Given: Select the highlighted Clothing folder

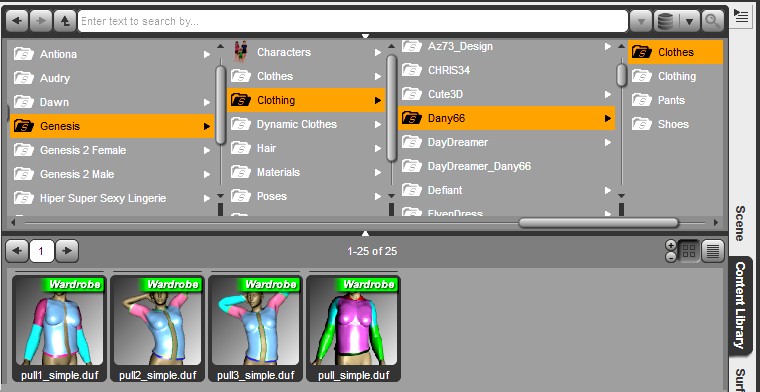Looking at the screenshot, I should [306, 100].
